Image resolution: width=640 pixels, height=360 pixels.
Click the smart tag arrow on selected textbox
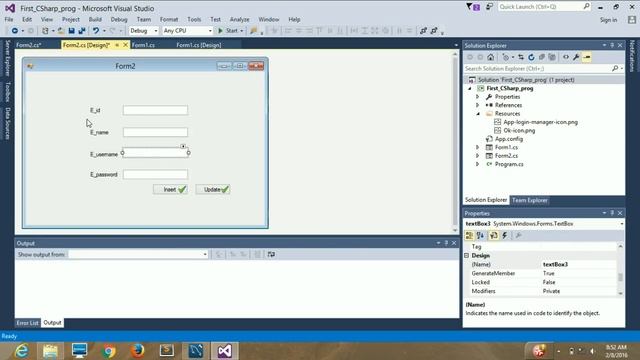183,146
